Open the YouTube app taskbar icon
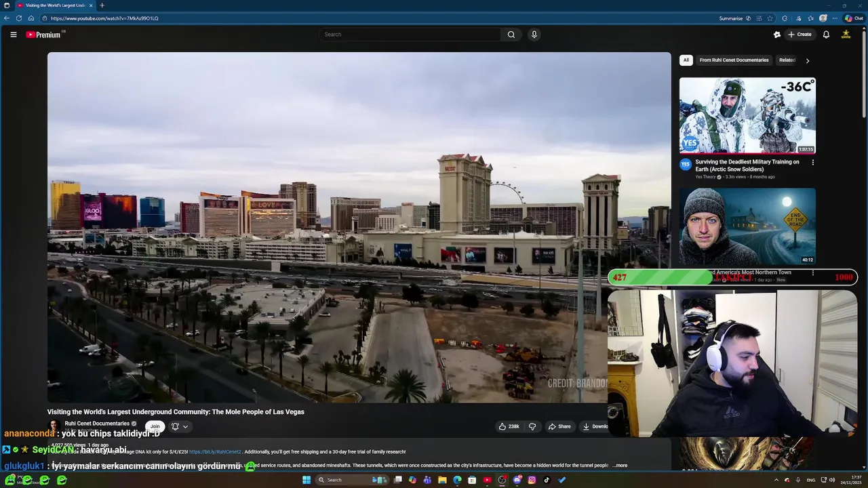Image resolution: width=868 pixels, height=488 pixels. 487,480
